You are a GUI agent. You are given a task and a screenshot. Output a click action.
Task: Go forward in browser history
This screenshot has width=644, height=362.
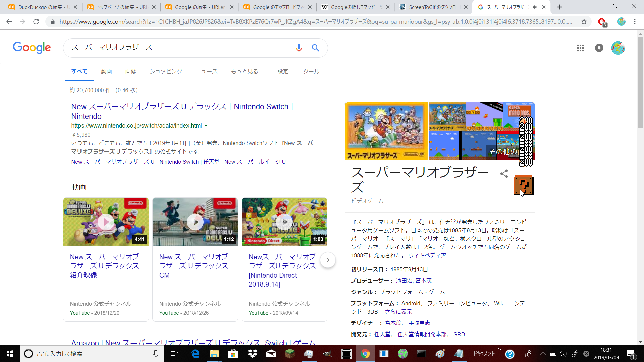point(22,22)
